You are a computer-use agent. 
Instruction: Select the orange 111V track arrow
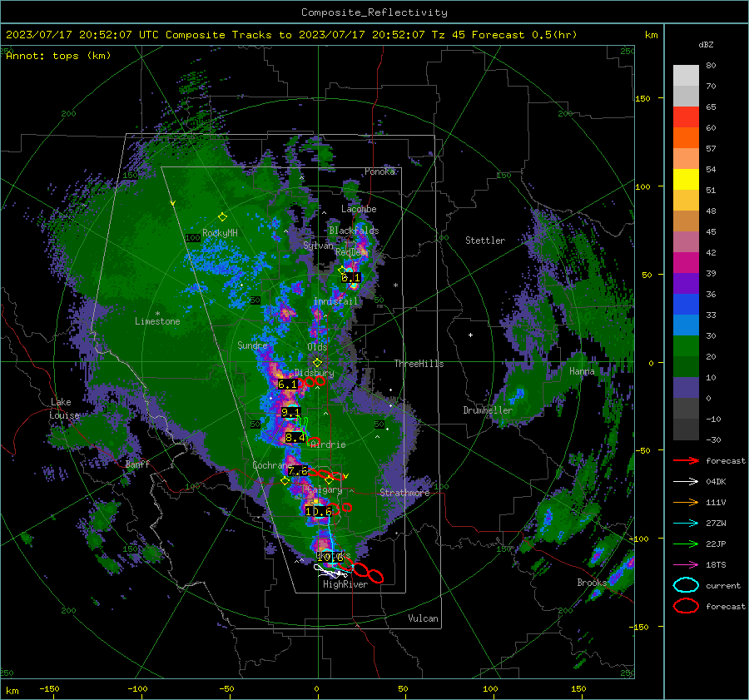686,502
